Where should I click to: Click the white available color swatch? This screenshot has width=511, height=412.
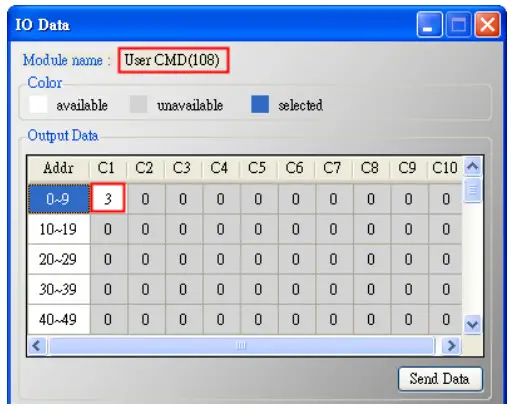pyautogui.click(x=38, y=104)
